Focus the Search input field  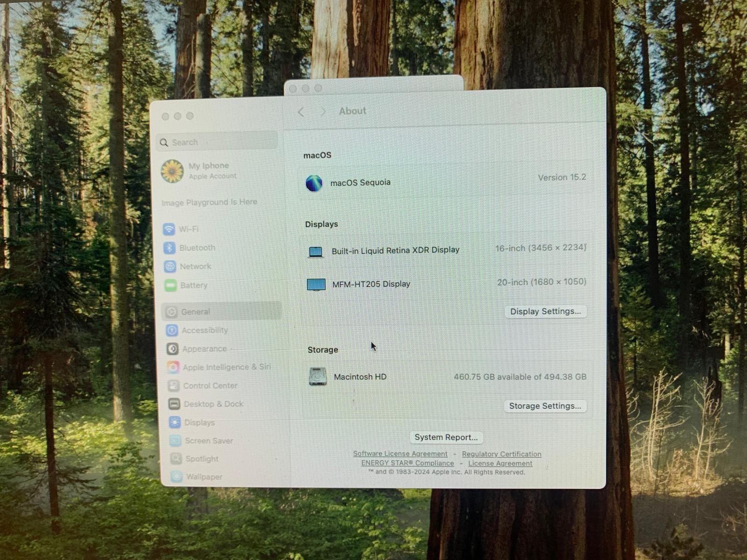[x=217, y=142]
